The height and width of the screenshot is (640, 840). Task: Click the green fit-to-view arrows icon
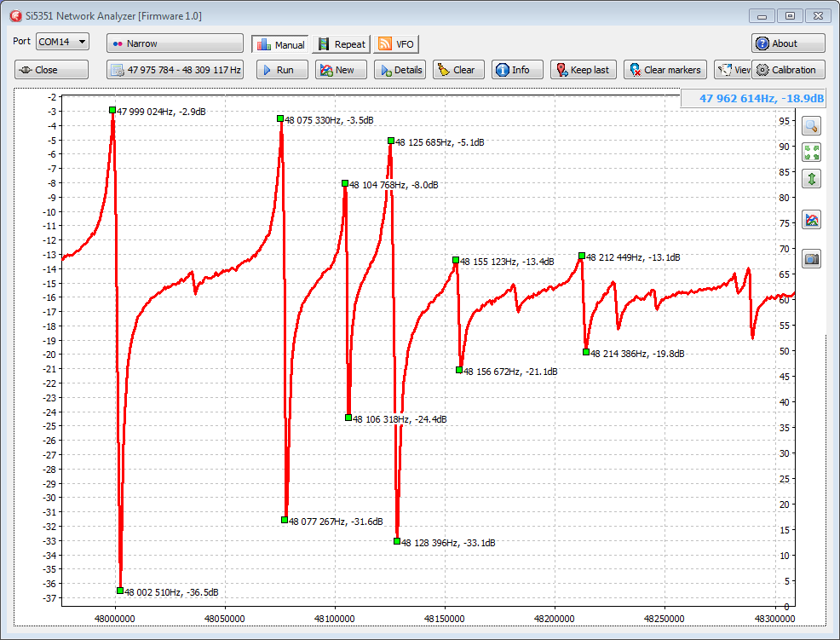pyautogui.click(x=812, y=153)
